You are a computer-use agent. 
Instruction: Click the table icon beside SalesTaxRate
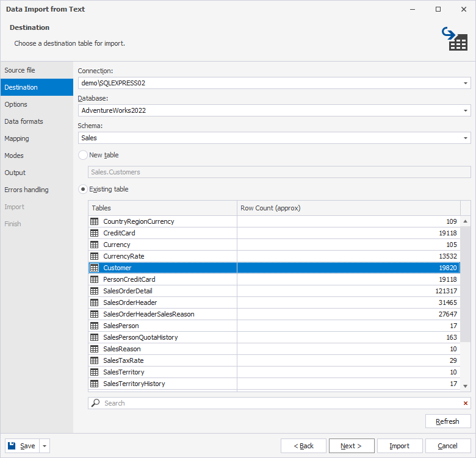(x=95, y=360)
